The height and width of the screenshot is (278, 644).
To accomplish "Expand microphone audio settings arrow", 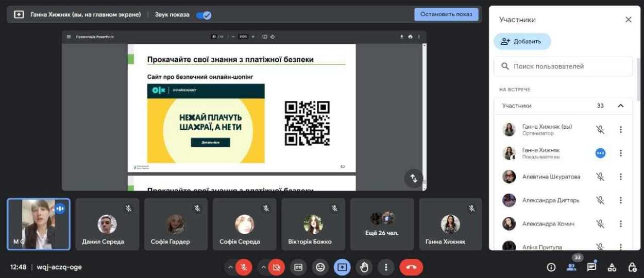I will click(230, 267).
